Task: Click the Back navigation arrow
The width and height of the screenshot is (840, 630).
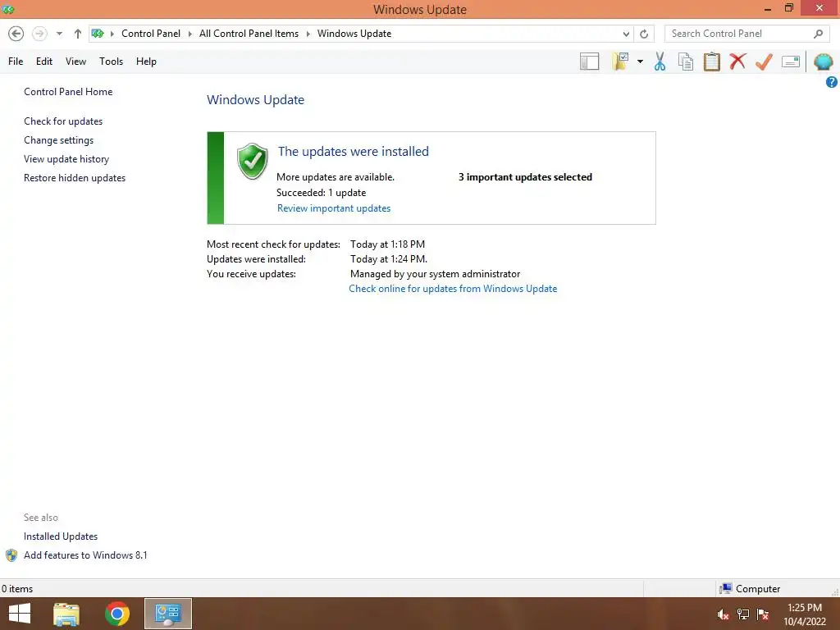Action: (x=16, y=34)
